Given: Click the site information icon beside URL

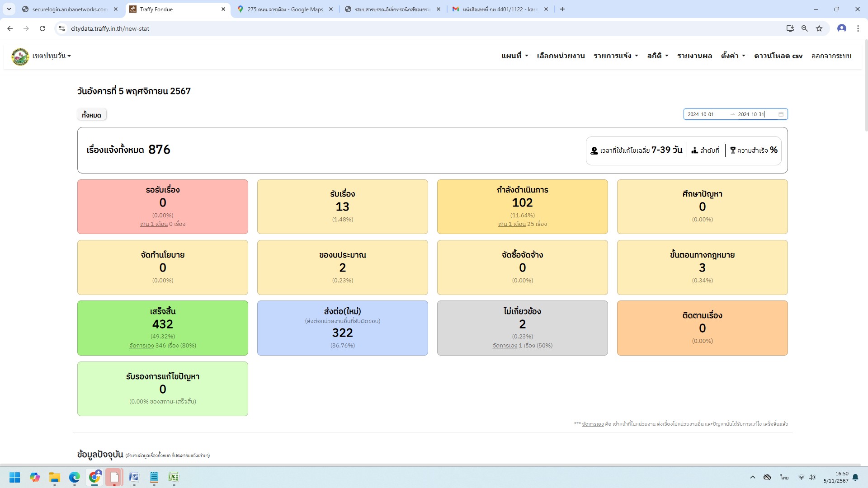Looking at the screenshot, I should click(62, 28).
